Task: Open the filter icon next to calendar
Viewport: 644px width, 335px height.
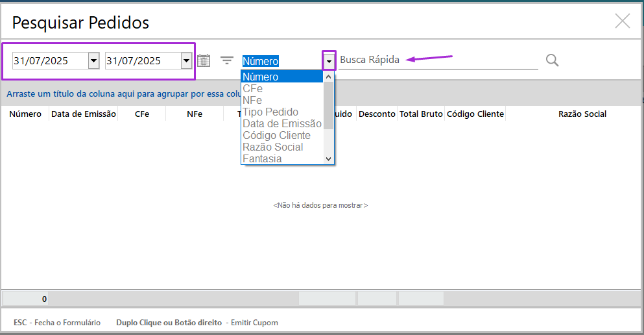Action: 226,60
